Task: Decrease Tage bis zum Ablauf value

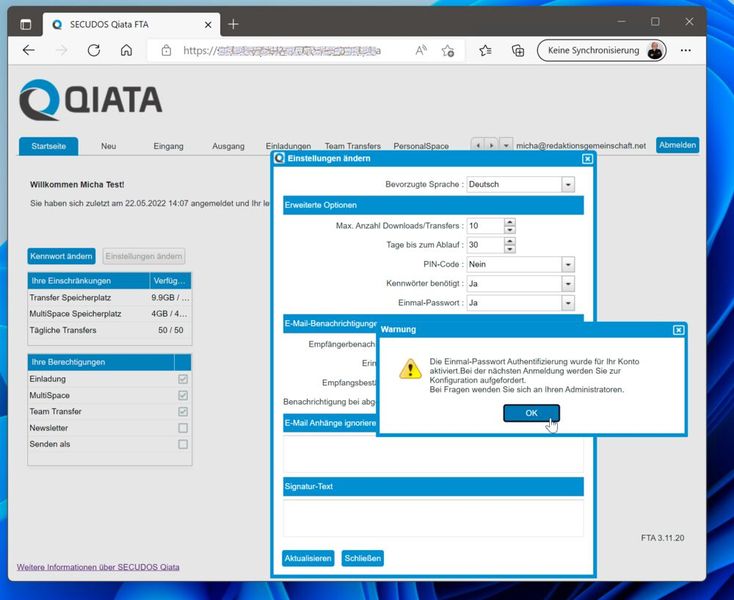Action: pyautogui.click(x=510, y=249)
